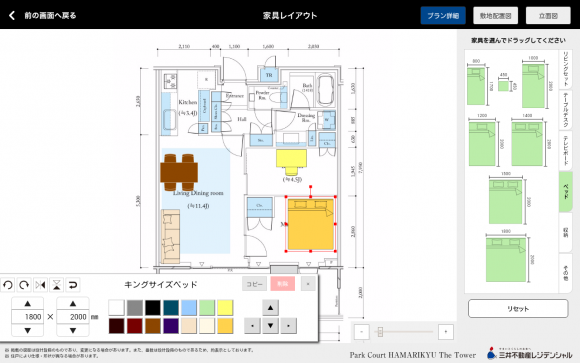Rotate furniture clockwise icon

coord(24,285)
